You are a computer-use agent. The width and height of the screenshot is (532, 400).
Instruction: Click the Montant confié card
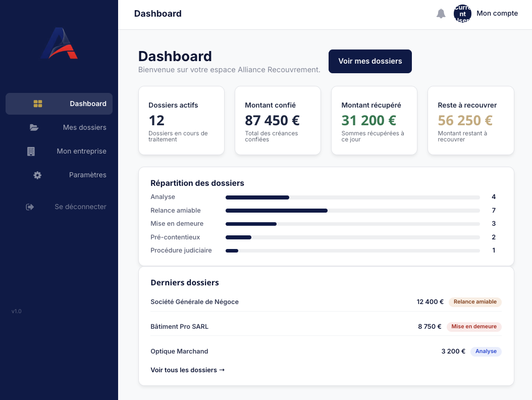click(x=278, y=121)
